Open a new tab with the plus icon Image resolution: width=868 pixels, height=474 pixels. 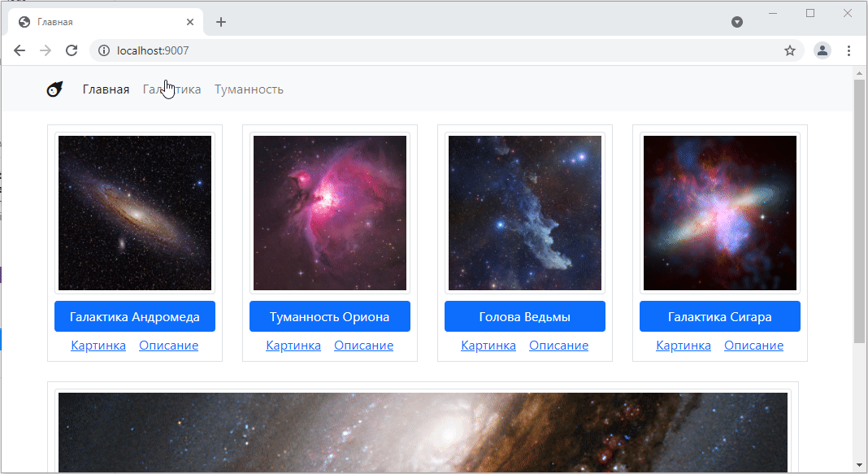point(221,22)
